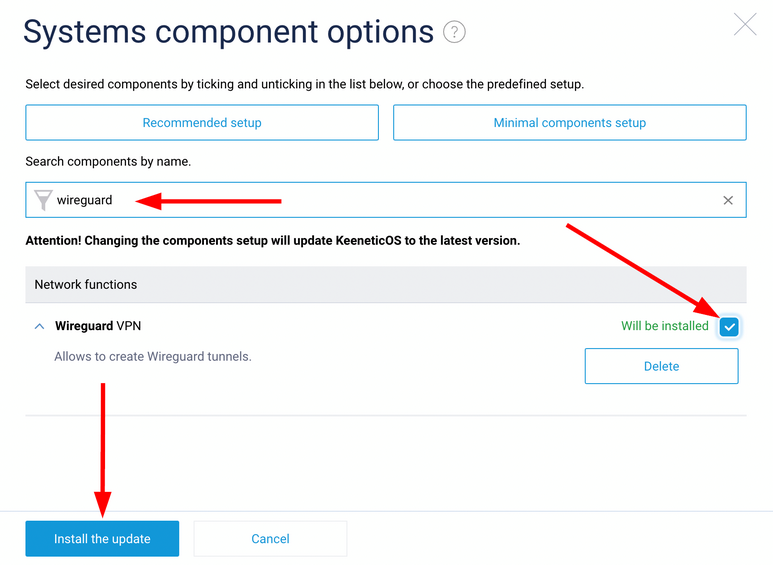
Task: Clear the wireguard search text
Action: point(728,200)
